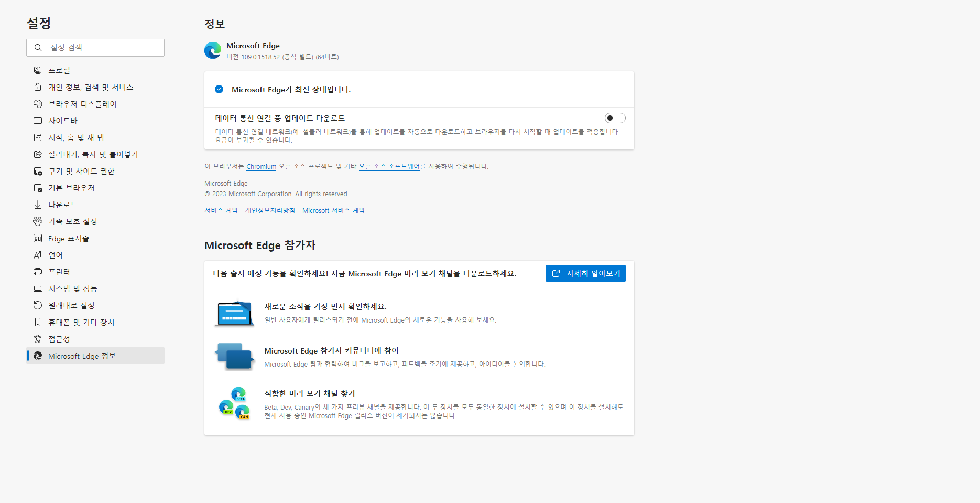This screenshot has width=980, height=503.
Task: Click the laptop illustration for 새로운 소식
Action: (234, 313)
